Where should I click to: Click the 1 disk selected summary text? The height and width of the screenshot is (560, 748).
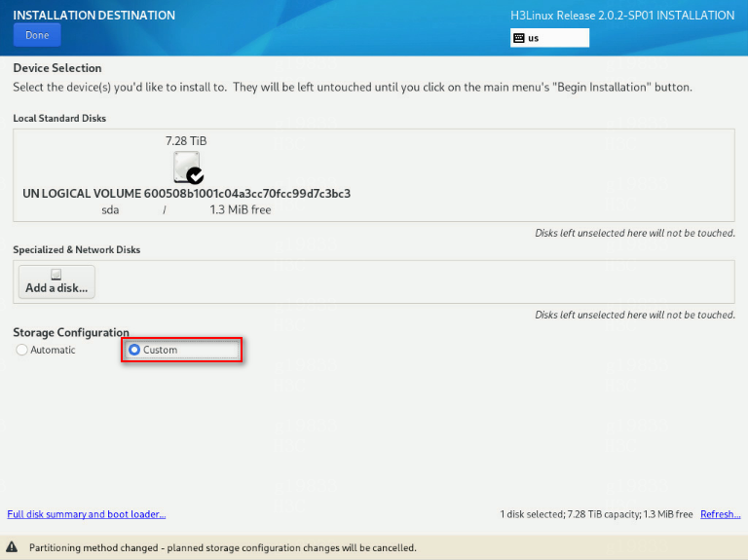point(596,514)
